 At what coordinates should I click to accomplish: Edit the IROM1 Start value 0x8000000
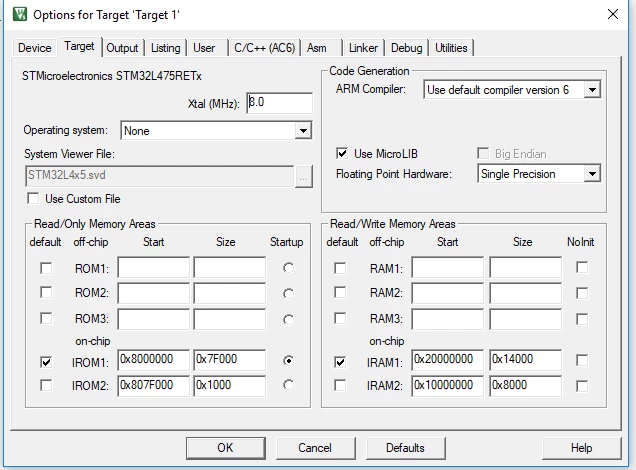pyautogui.click(x=153, y=360)
